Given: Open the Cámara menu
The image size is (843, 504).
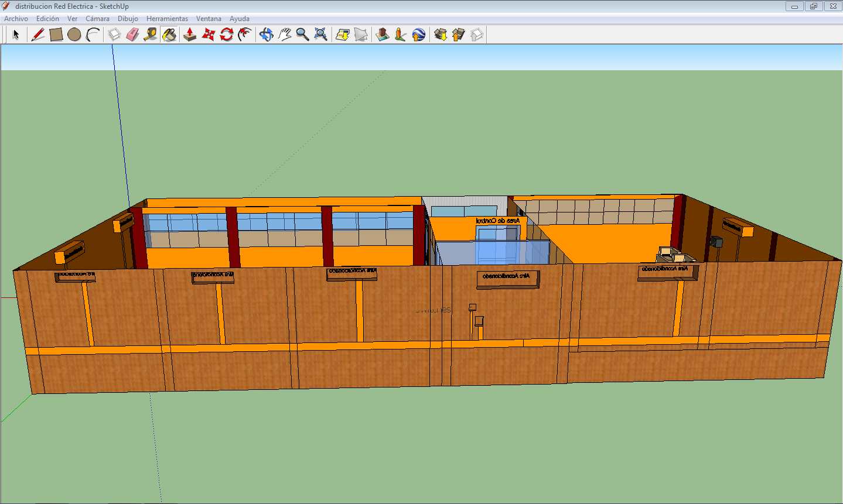Looking at the screenshot, I should click(97, 18).
